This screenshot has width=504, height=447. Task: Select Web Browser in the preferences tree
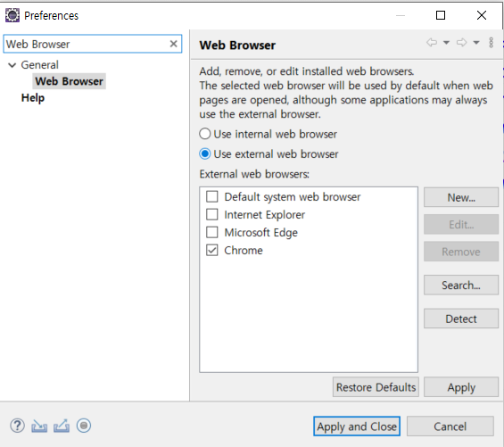(x=69, y=81)
